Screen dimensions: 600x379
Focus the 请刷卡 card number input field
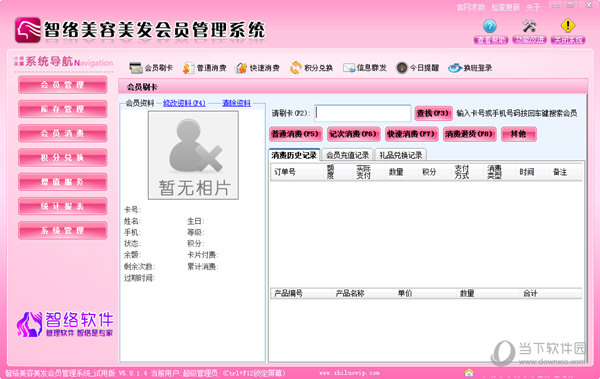point(363,113)
